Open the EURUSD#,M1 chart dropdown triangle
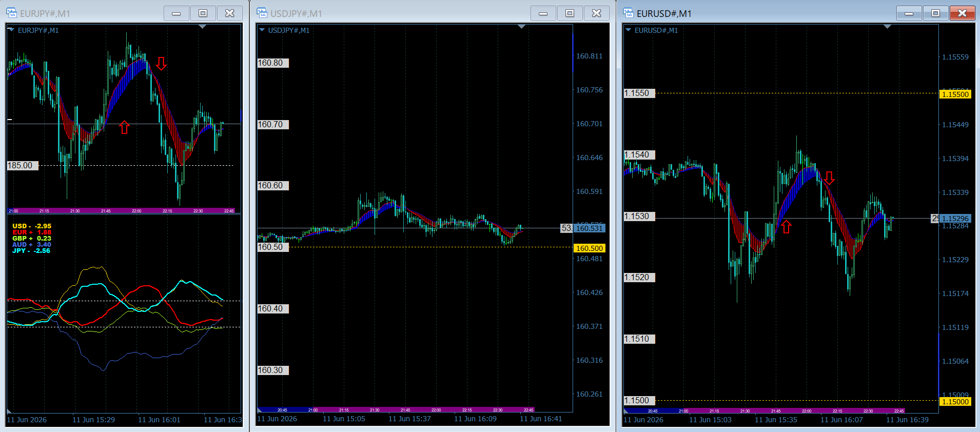 click(x=628, y=30)
